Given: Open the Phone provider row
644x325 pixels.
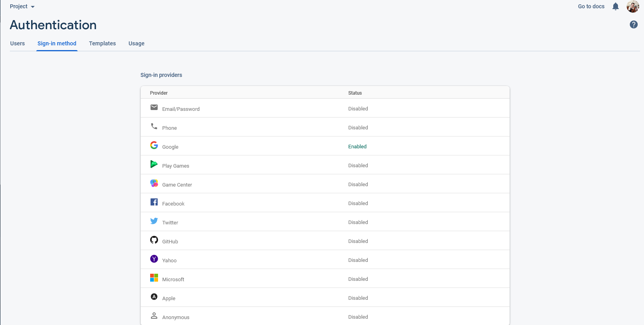Looking at the screenshot, I should [325, 127].
